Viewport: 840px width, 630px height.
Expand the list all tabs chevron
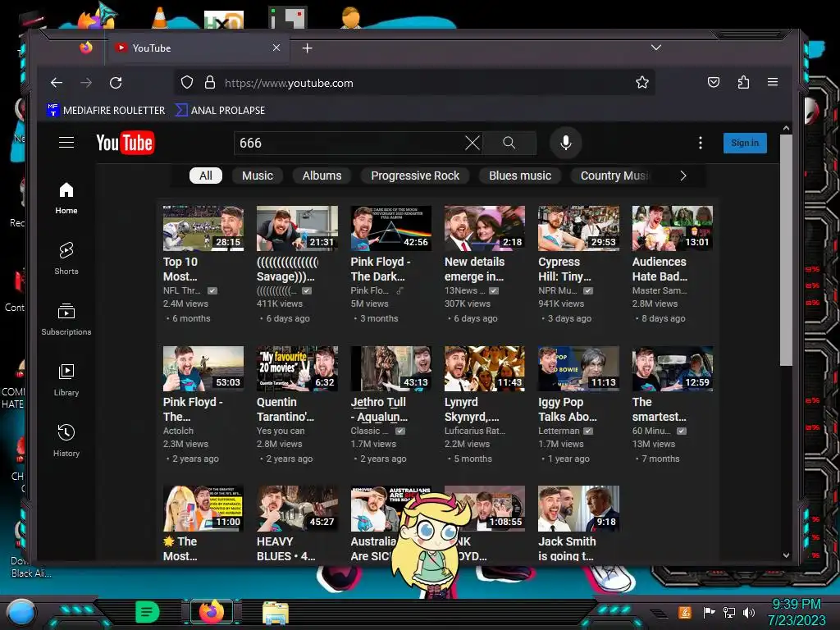coord(655,48)
